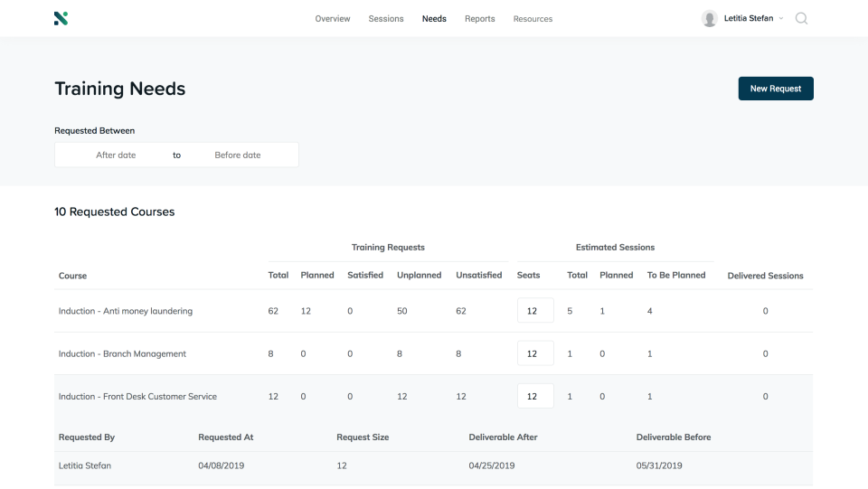Switch to the Reports tab

[x=480, y=19]
